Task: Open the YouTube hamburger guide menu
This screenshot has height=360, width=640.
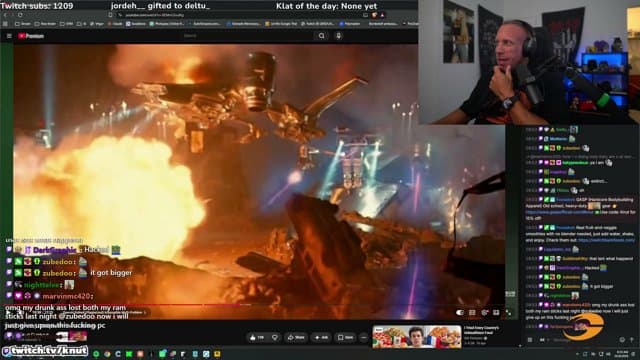Action: point(9,36)
